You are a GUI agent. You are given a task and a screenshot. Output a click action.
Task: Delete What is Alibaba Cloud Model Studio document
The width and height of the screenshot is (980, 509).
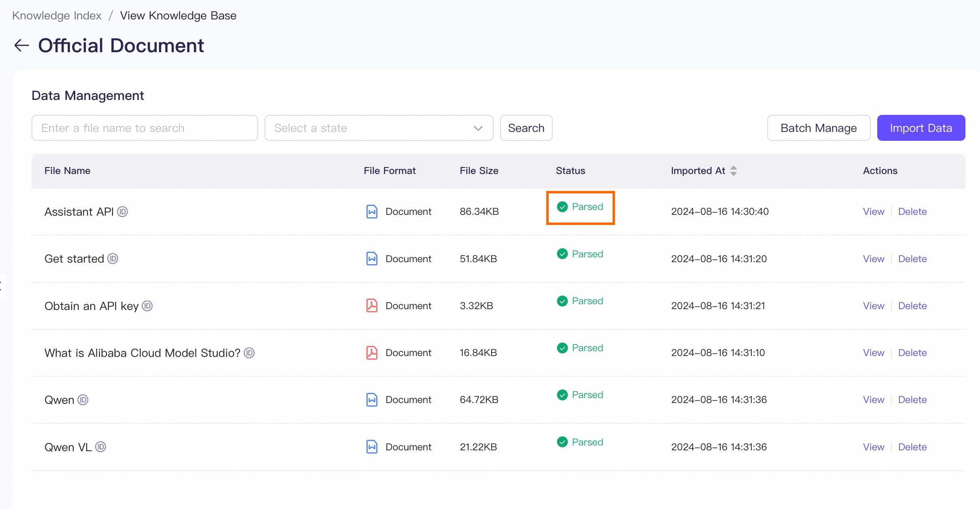[x=912, y=353]
